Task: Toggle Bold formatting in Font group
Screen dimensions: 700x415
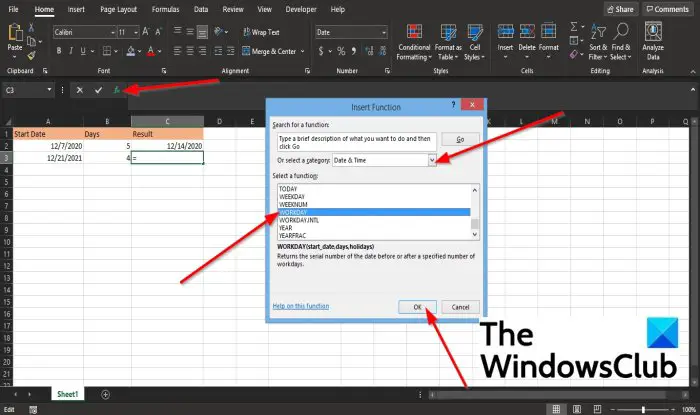Action: pyautogui.click(x=58, y=51)
